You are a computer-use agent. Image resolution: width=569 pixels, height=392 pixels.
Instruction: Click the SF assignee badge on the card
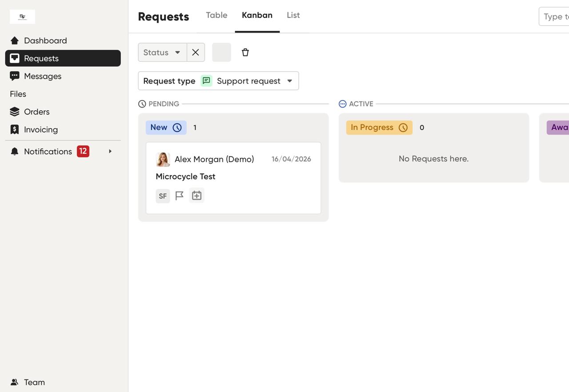[x=163, y=196]
